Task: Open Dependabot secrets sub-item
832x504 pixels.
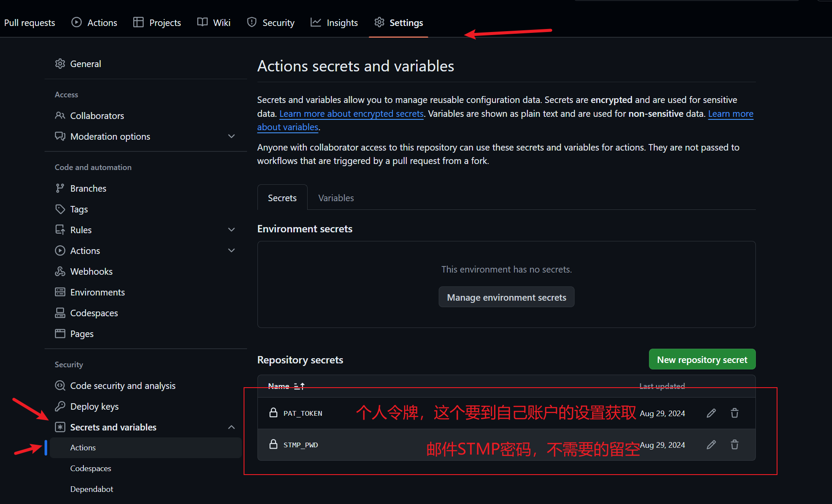Action: [92, 489]
